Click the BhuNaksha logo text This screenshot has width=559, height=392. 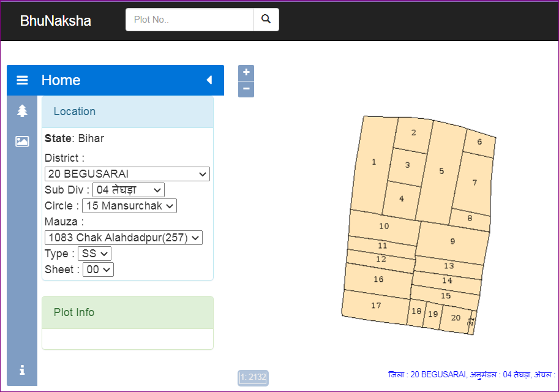54,20
